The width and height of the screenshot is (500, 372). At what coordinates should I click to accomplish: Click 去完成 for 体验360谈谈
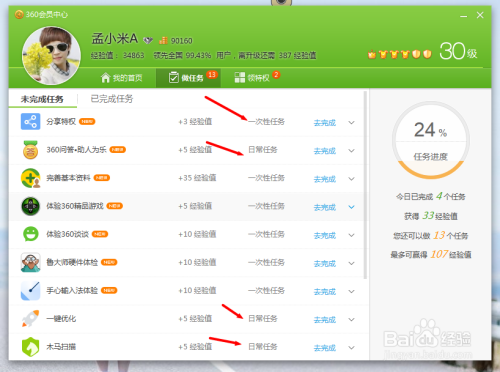coord(325,235)
